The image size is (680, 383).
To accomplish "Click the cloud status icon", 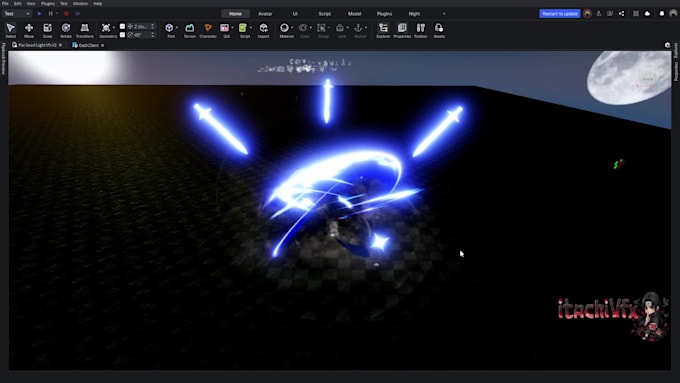I will [x=647, y=14].
